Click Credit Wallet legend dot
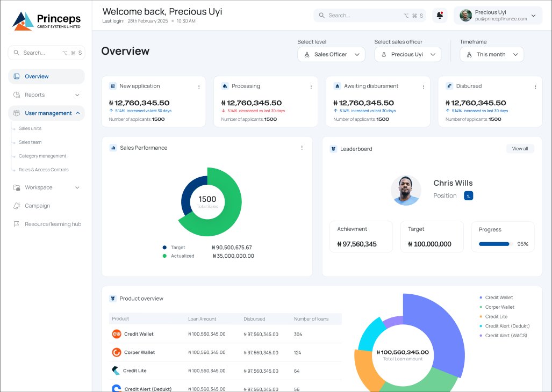552x392 pixels. [481, 297]
